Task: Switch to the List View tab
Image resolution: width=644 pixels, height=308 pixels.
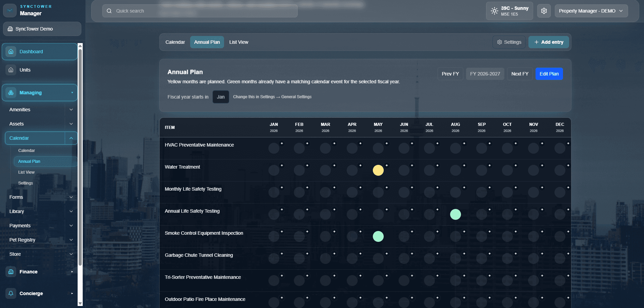Action: coord(239,42)
